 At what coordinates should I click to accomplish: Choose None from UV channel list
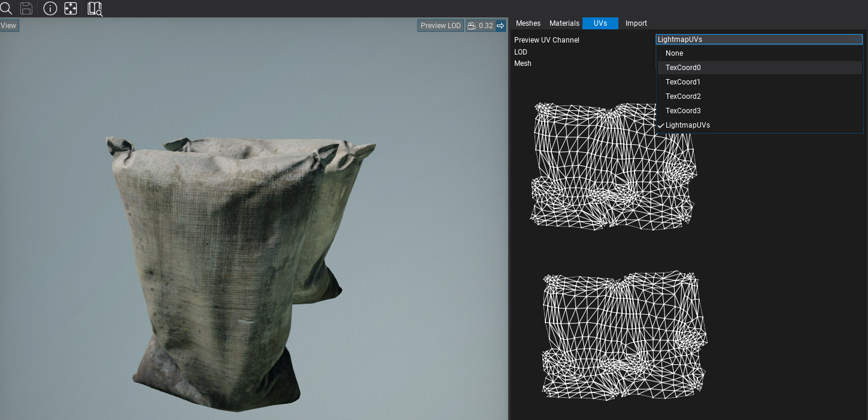(x=674, y=53)
